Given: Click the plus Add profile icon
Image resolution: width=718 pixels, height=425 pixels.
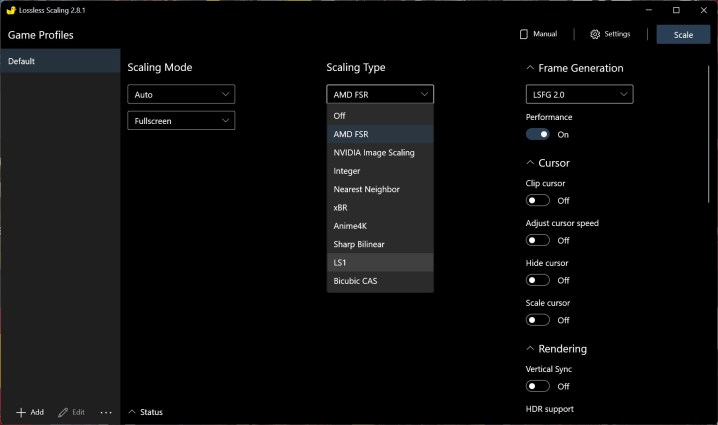Looking at the screenshot, I should coord(20,412).
